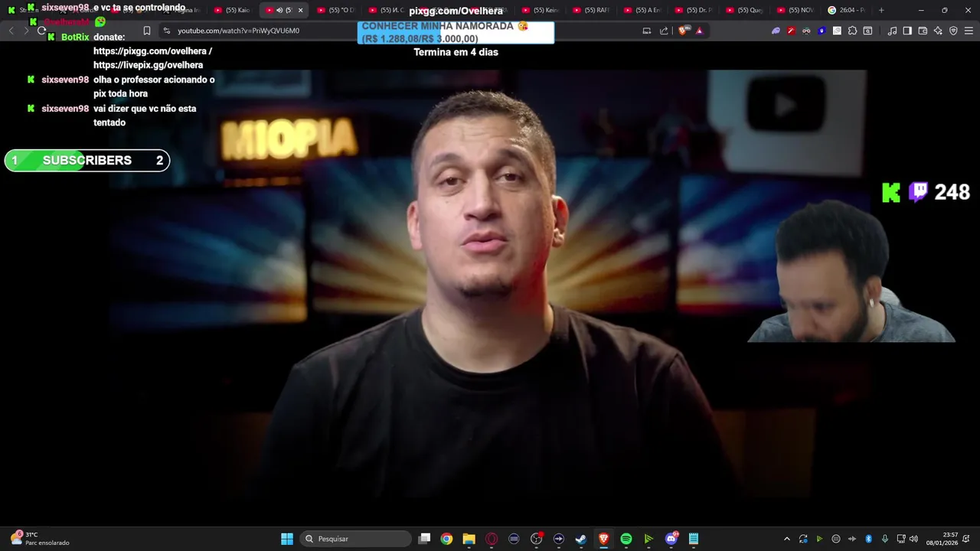Open File Explorer from the taskbar
The width and height of the screenshot is (980, 551).
[x=469, y=539]
